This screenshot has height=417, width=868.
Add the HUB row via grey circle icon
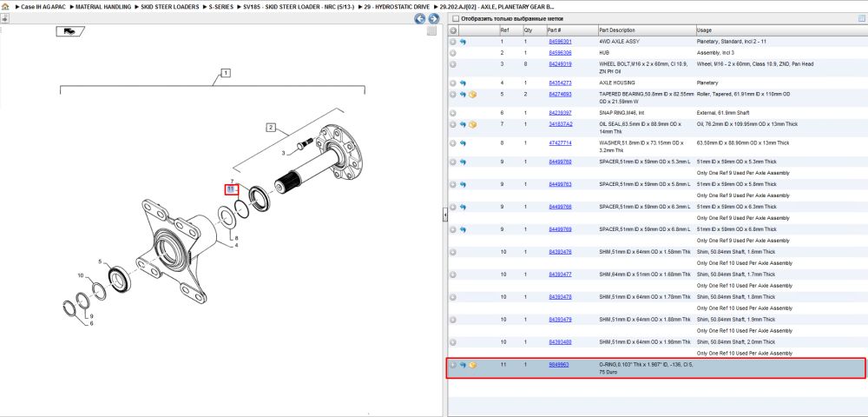point(453,53)
